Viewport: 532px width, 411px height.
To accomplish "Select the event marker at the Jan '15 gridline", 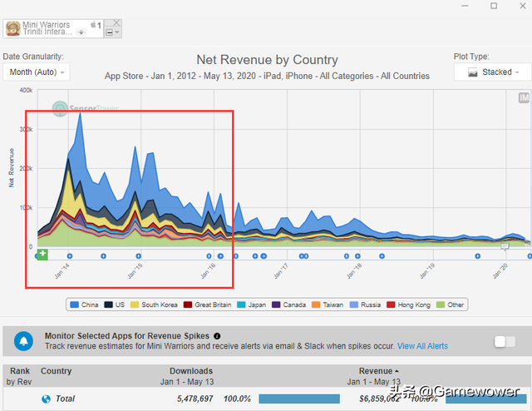I will tap(139, 256).
